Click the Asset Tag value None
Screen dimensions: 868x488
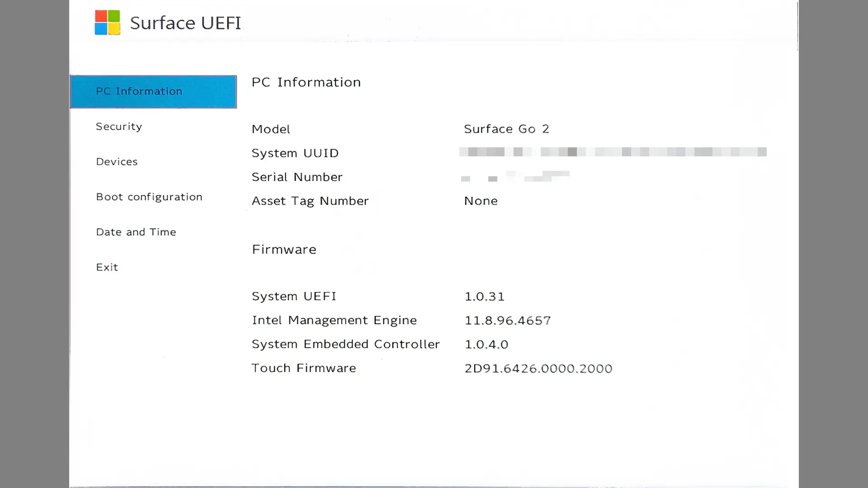[481, 201]
